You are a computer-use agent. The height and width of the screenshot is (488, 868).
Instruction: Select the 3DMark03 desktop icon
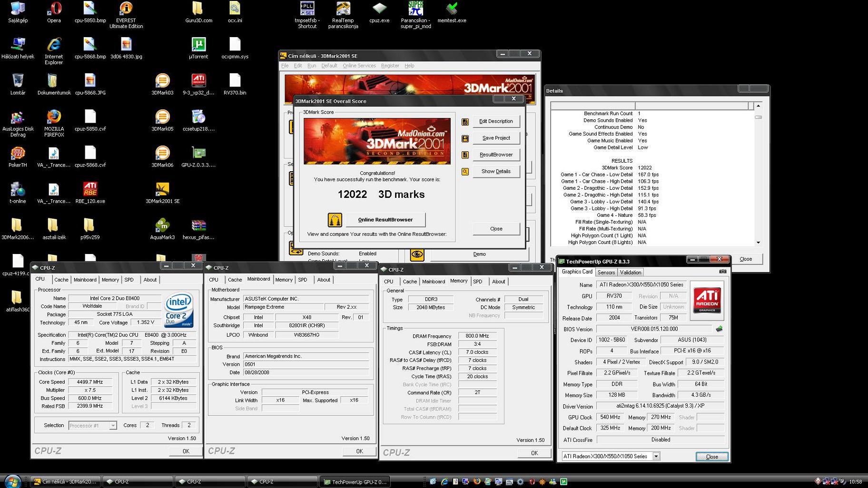click(x=162, y=84)
